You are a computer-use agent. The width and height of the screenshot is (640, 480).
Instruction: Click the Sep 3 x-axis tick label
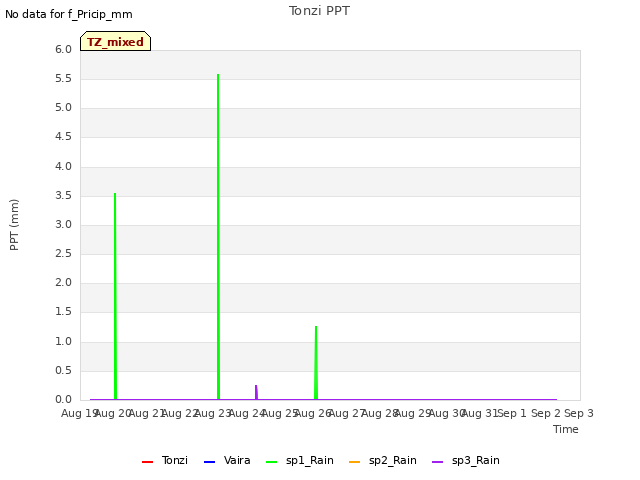[x=579, y=413]
